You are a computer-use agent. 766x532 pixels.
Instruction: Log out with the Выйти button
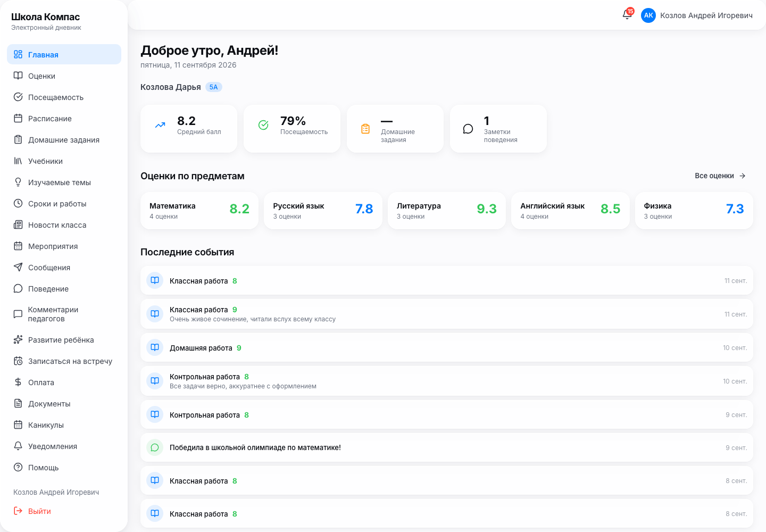pos(32,511)
